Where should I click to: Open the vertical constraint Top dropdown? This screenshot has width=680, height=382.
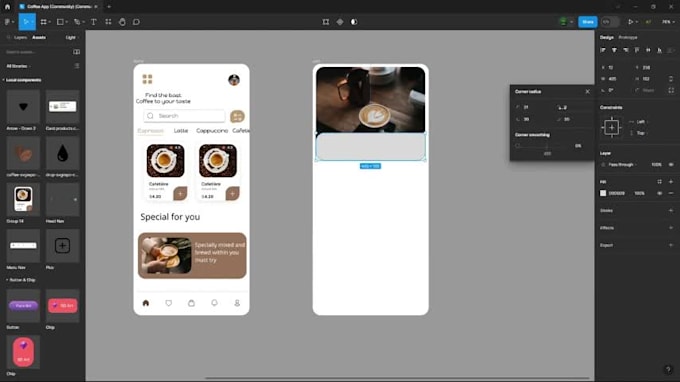pyautogui.click(x=638, y=133)
